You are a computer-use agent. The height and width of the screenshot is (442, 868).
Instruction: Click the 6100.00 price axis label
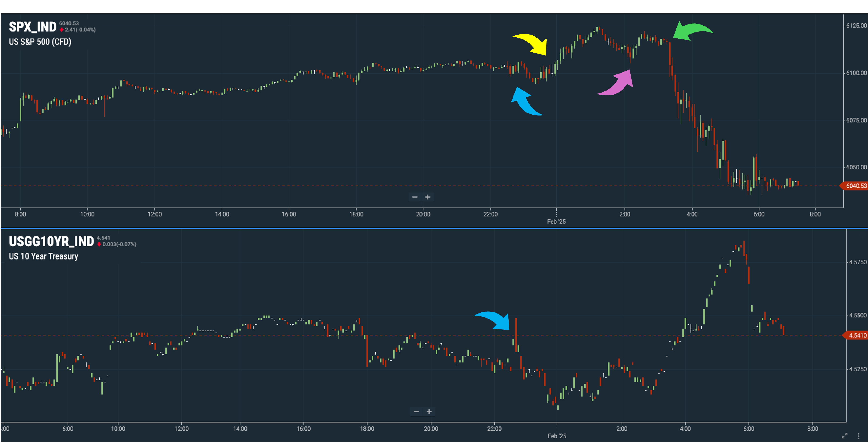pyautogui.click(x=856, y=73)
